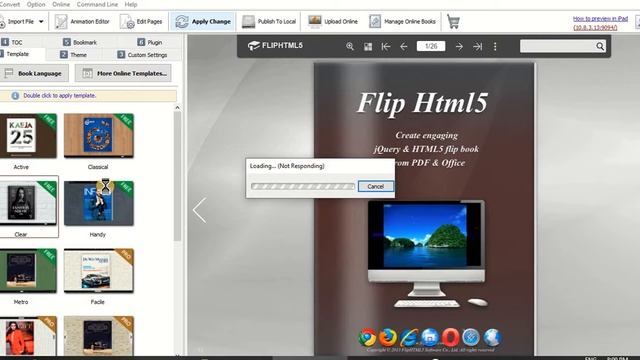Open the Help menu
Screen dimensions: 640x360
coord(131,4)
